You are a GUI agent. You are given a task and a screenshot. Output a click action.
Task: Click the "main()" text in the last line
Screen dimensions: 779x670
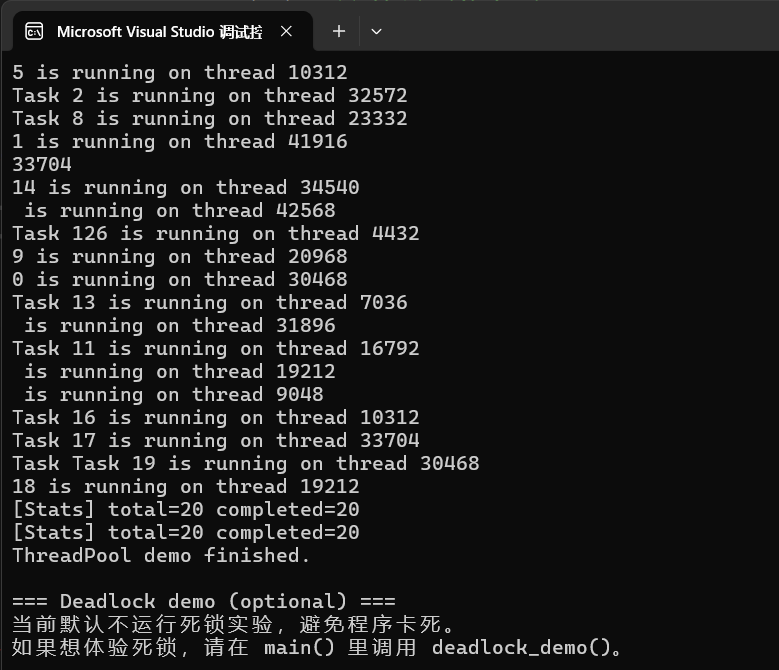click(299, 647)
